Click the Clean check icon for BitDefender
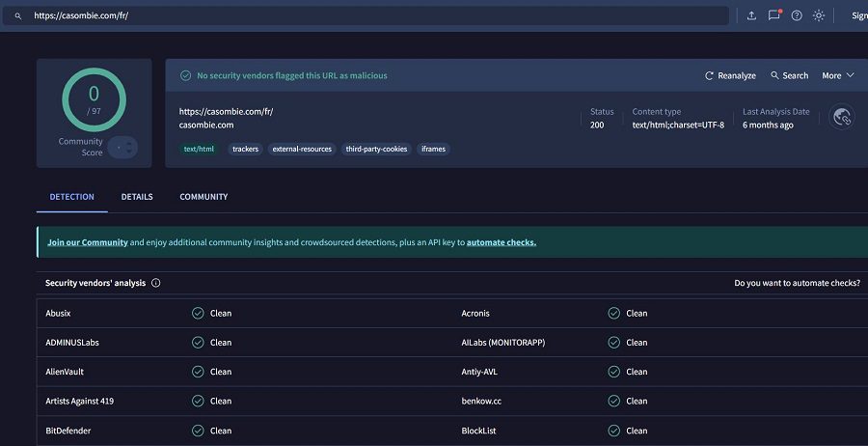Viewport: 868px width, 446px height. (198, 431)
